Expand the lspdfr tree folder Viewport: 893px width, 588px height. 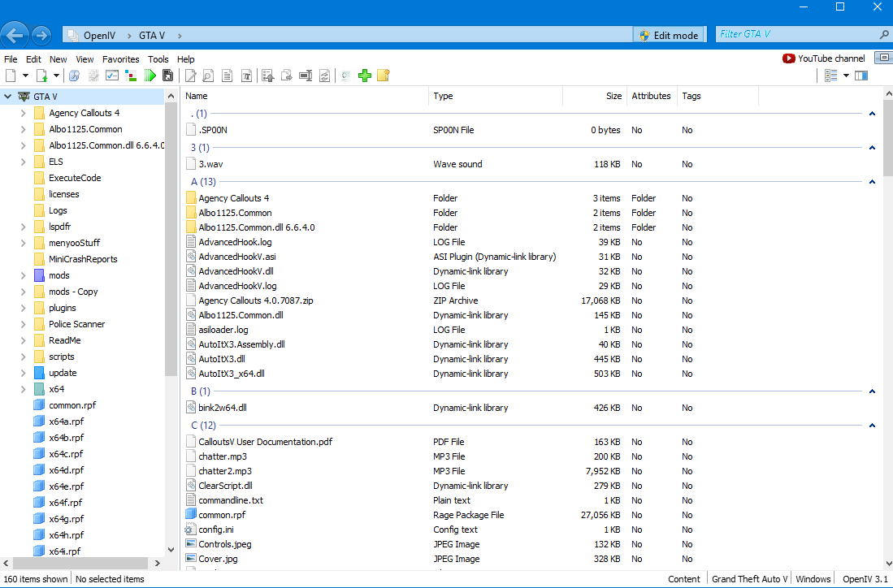point(24,227)
